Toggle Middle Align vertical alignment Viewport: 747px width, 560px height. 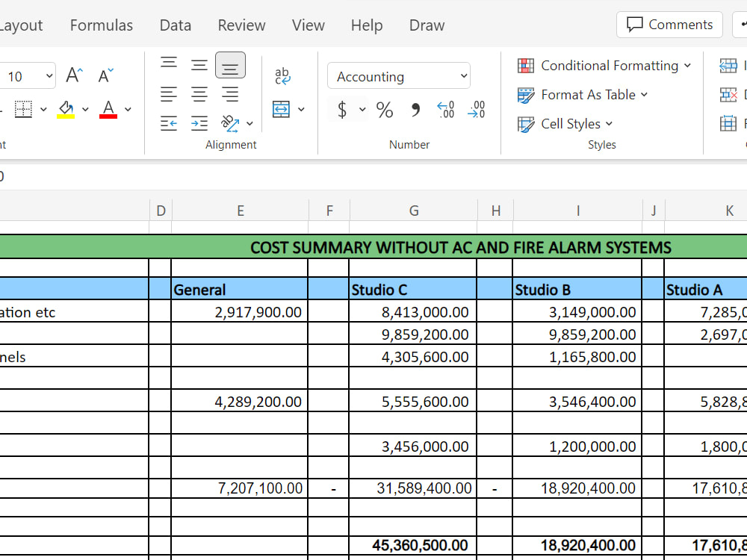(x=199, y=64)
